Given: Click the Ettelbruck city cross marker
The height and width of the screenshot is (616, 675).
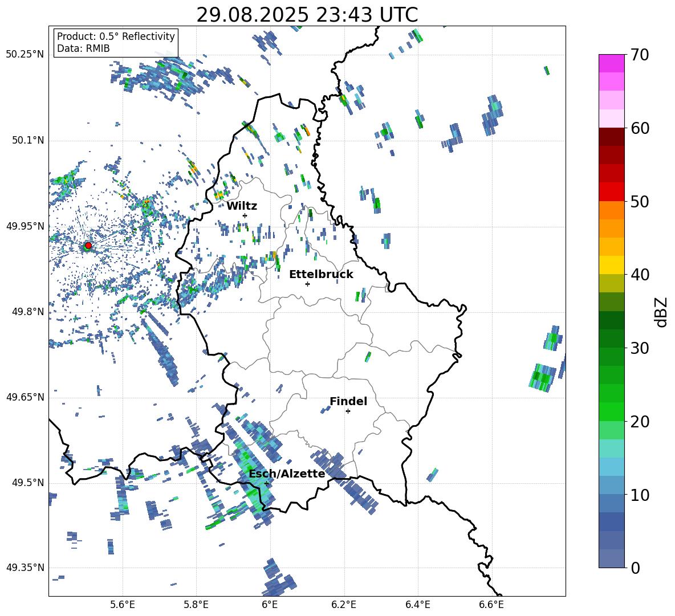Looking at the screenshot, I should pyautogui.click(x=307, y=284).
